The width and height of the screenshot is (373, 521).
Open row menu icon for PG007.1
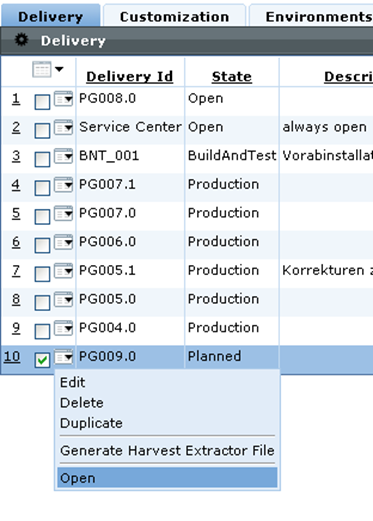tap(63, 185)
